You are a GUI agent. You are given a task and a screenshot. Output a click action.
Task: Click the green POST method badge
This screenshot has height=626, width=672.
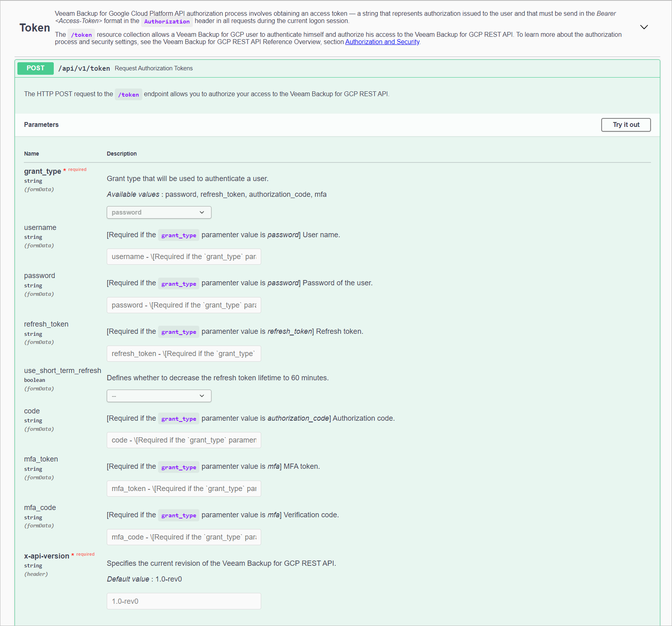[x=36, y=68]
